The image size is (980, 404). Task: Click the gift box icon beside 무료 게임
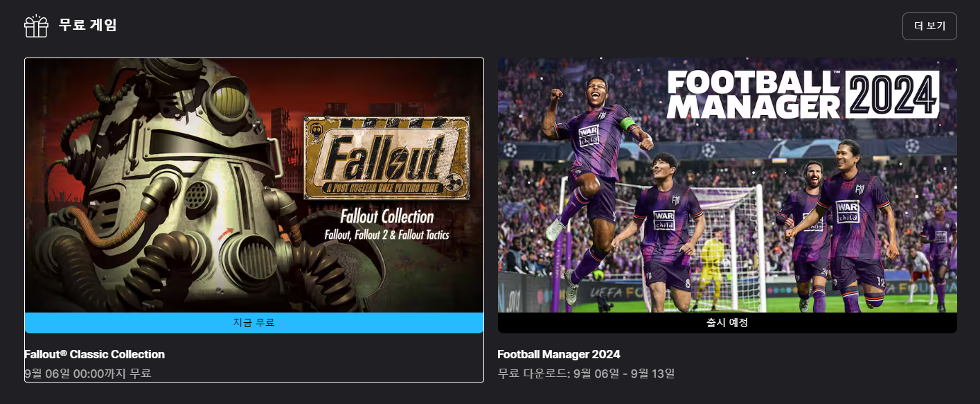click(x=36, y=26)
